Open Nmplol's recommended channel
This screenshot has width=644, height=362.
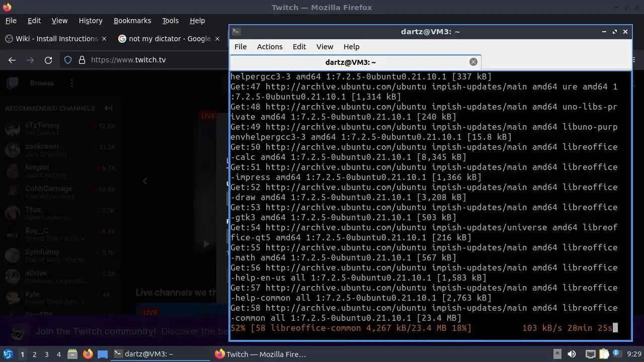60,171
